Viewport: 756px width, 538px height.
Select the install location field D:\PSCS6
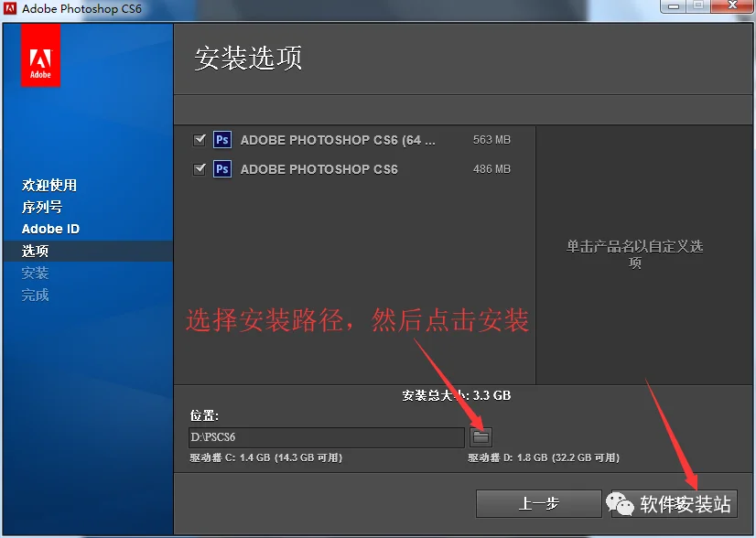(327, 437)
